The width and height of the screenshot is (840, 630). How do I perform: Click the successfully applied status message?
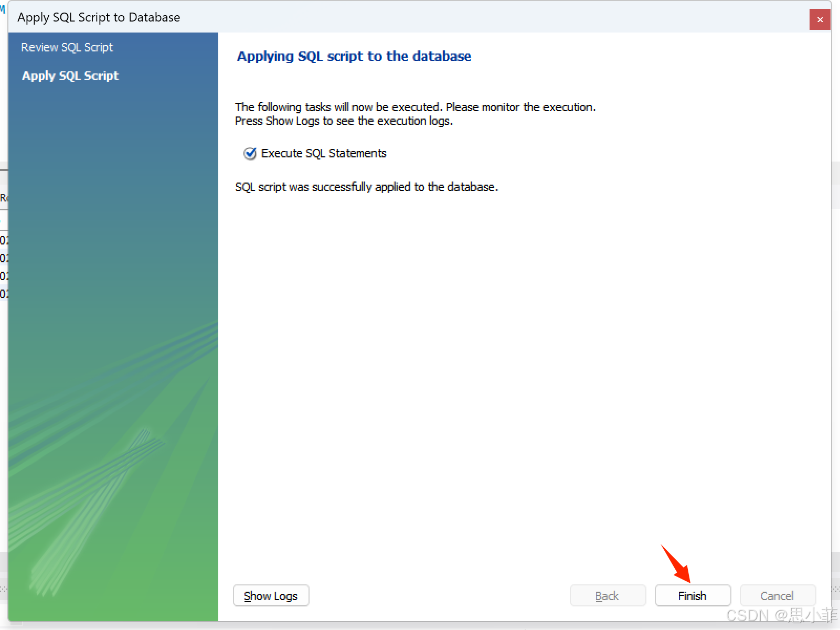pos(366,187)
